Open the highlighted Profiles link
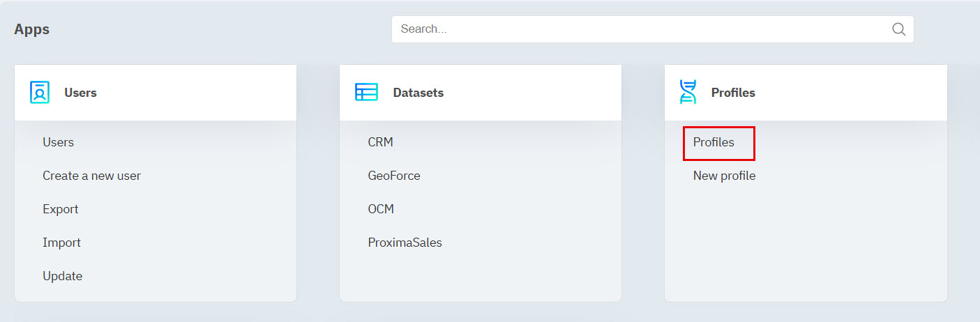The image size is (980, 322). click(714, 142)
